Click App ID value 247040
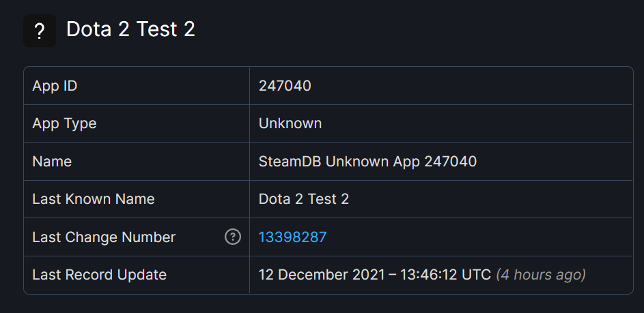This screenshot has height=313, width=644. pyautogui.click(x=285, y=86)
